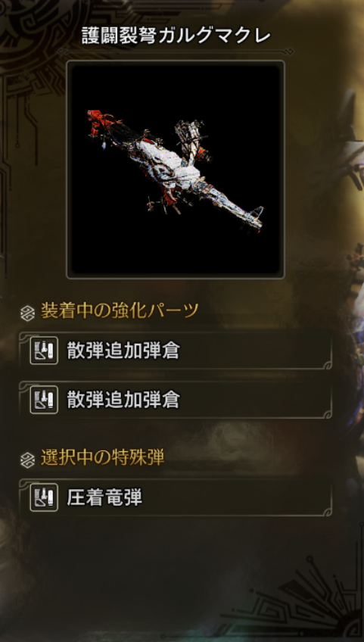Click the emblem icon beside 選択中の特殊弾
The image size is (364, 642).
click(x=27, y=460)
